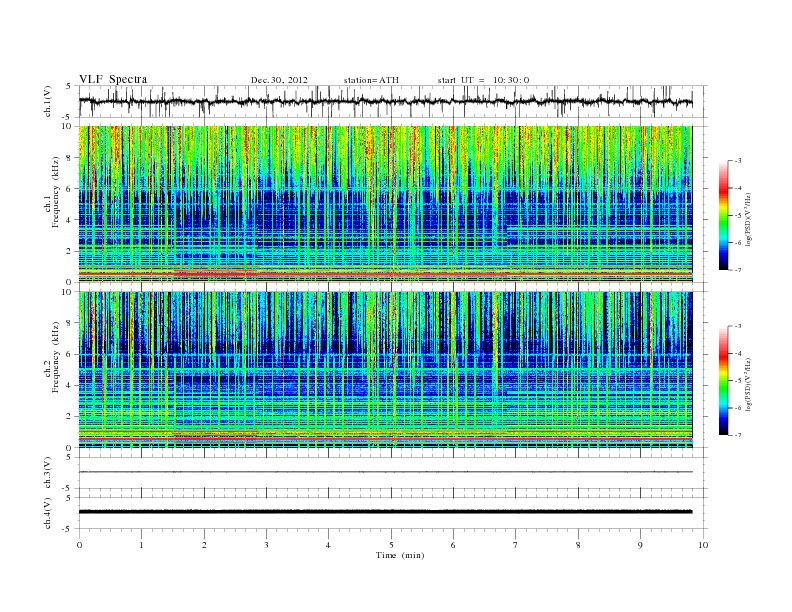Click the "-7" tick on ch.2 colorbar
The image size is (792, 612).
pos(738,435)
